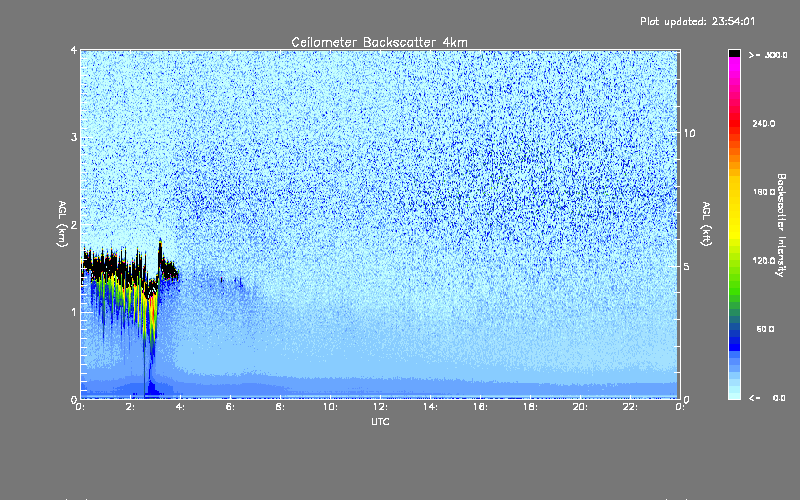
Task: Click the '12:' hour tick on time axis
Action: (380, 407)
